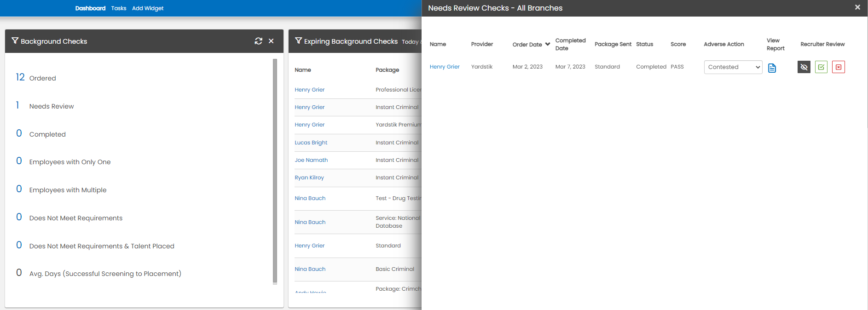Click Name column header in Expiring widget

[303, 70]
